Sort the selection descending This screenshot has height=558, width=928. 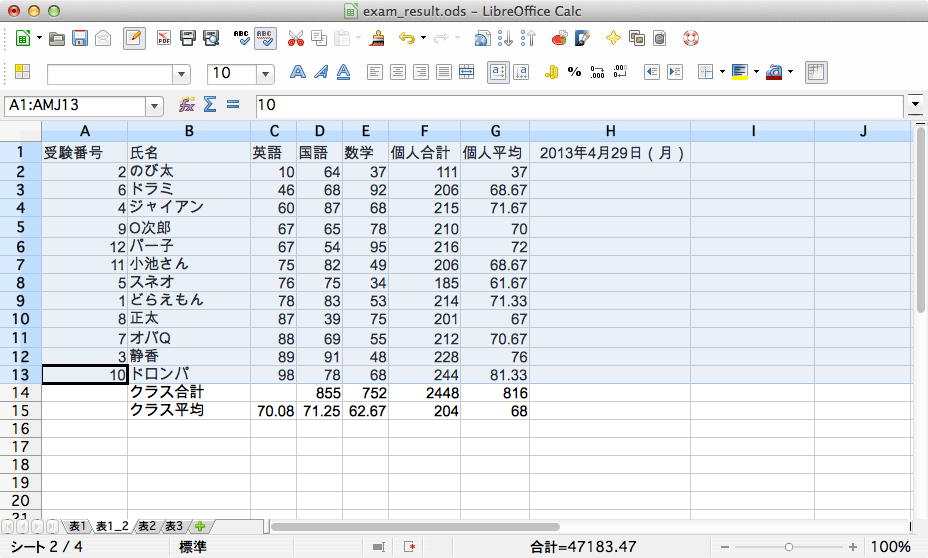528,39
